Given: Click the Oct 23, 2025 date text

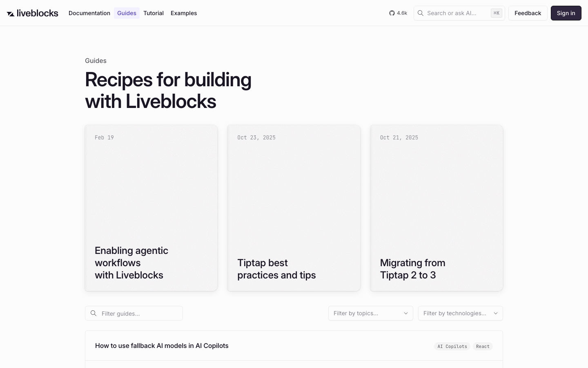Looking at the screenshot, I should pos(256,137).
